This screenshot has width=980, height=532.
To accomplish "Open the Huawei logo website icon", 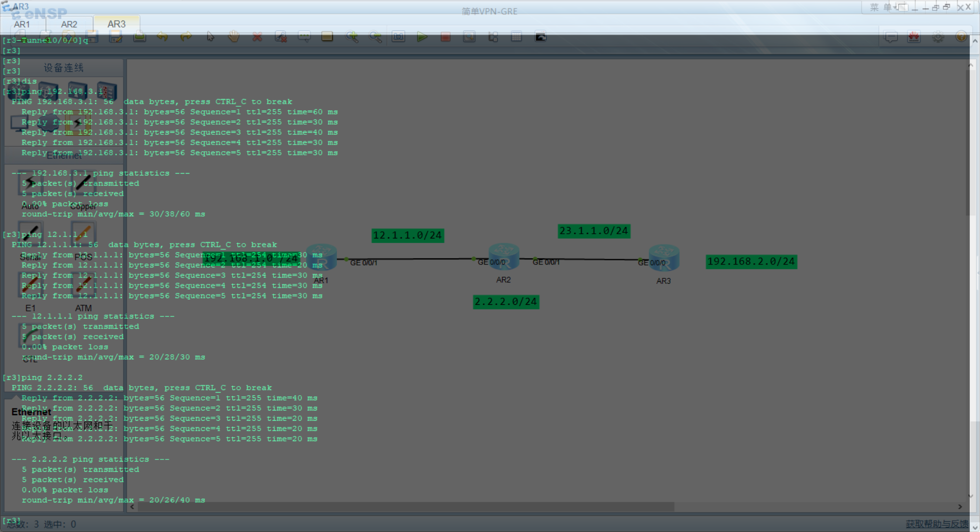I will 914,37.
